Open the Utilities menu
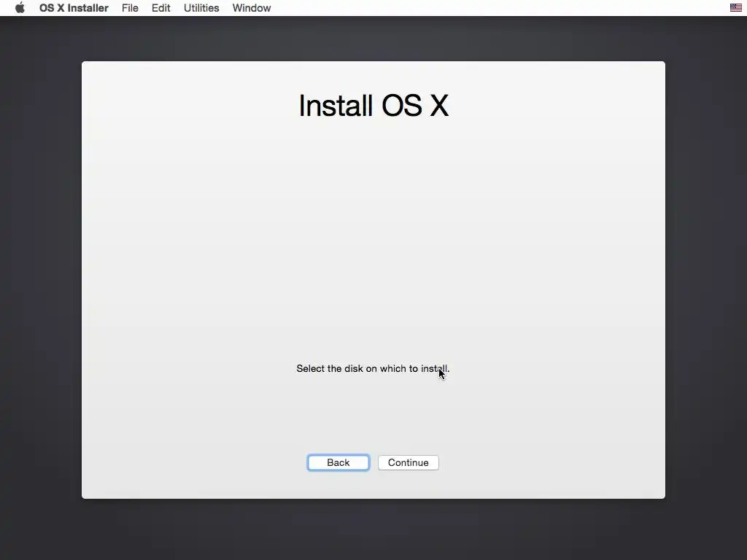 pyautogui.click(x=201, y=8)
